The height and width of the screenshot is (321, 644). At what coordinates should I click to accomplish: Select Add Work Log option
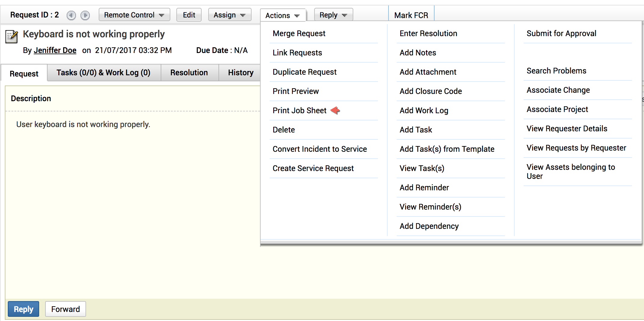[424, 111]
